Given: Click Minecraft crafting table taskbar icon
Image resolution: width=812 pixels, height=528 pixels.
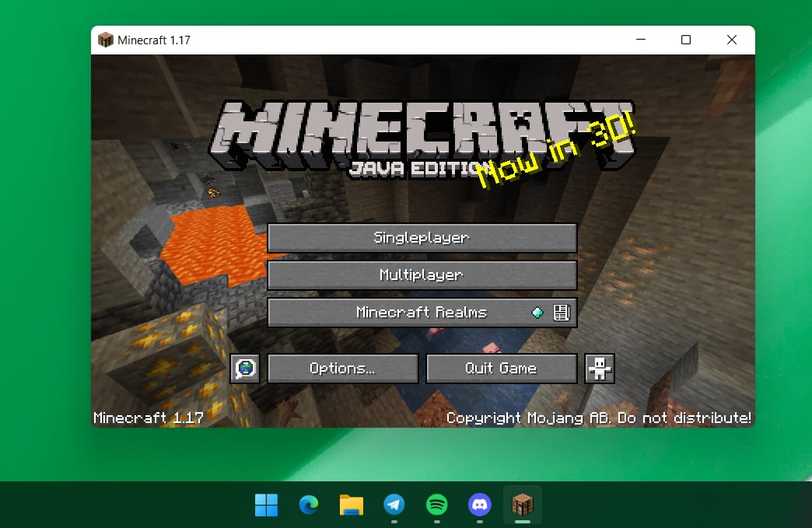Looking at the screenshot, I should pos(523,505).
